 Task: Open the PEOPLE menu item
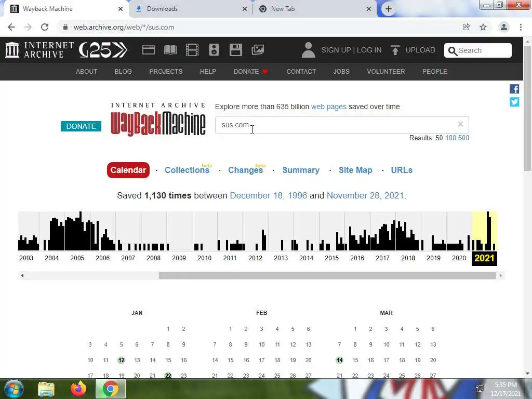(435, 72)
